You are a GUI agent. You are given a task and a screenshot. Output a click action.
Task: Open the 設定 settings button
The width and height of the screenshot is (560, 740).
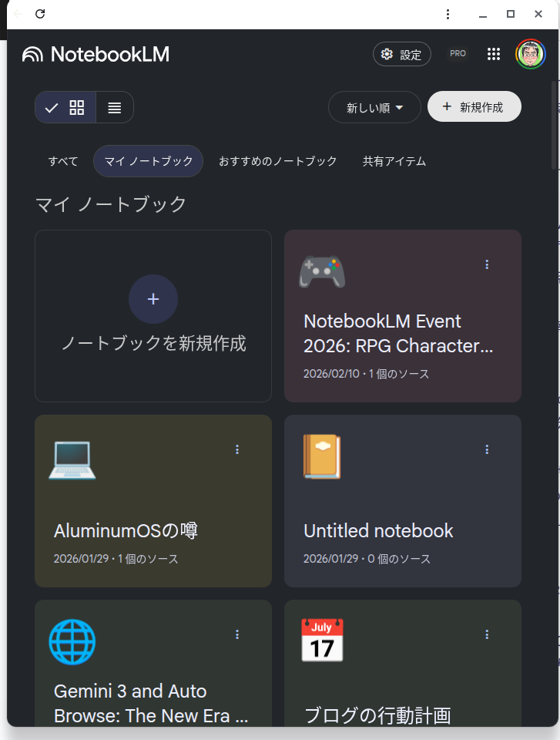tap(401, 55)
